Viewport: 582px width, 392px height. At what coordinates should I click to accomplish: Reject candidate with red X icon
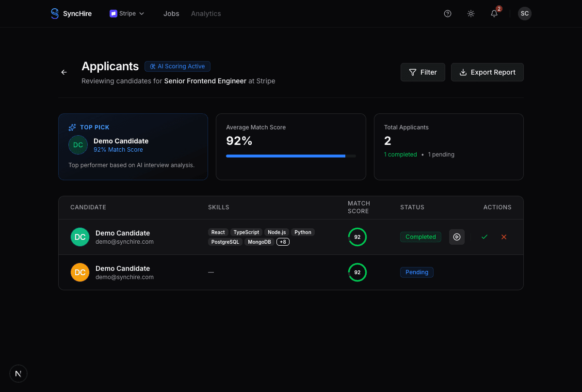[x=503, y=237]
